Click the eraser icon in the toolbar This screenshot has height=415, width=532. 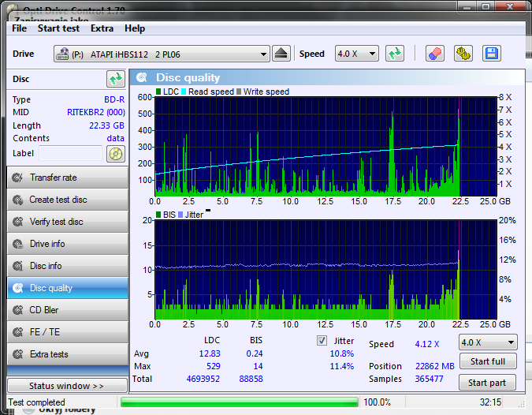(435, 54)
